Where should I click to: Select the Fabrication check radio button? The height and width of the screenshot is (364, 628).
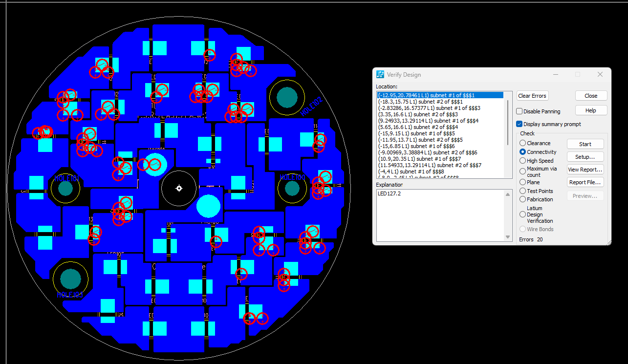[x=523, y=199]
